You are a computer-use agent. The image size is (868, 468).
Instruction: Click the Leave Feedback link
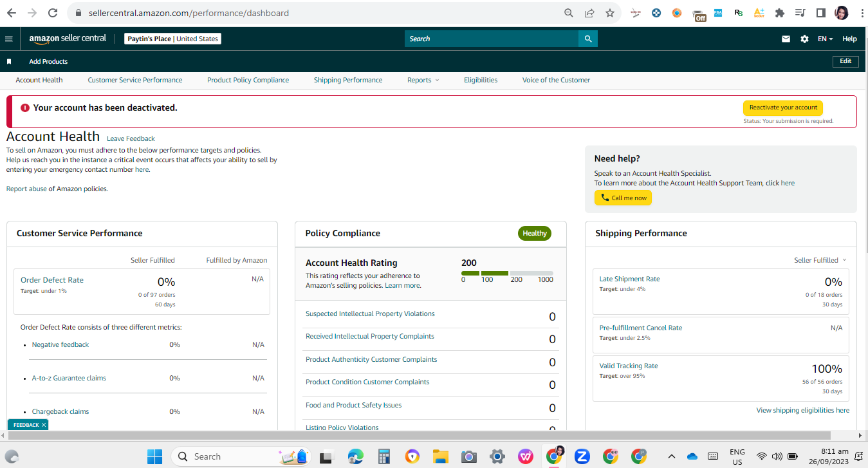coord(131,138)
